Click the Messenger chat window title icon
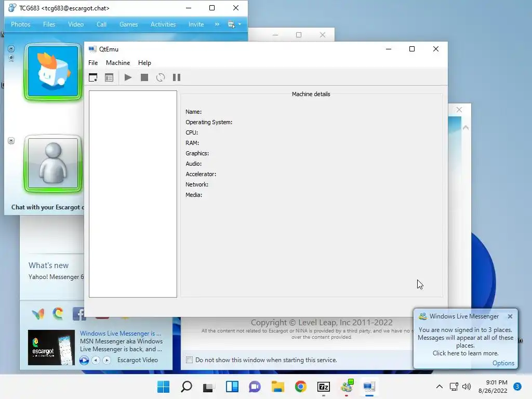This screenshot has height=399, width=532. 12,8
